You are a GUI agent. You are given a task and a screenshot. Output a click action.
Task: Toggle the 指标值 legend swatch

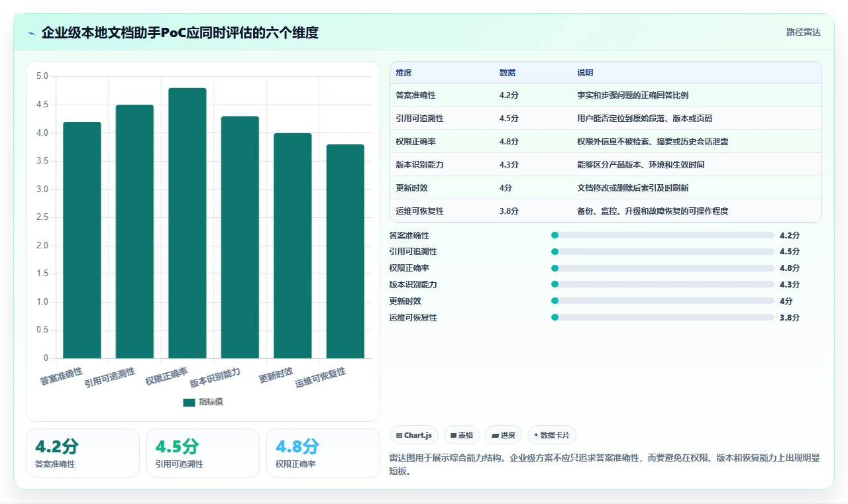189,402
